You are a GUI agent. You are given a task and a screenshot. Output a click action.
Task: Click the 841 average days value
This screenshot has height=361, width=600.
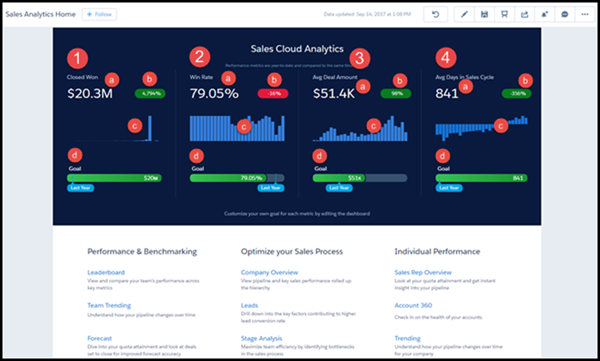(447, 93)
